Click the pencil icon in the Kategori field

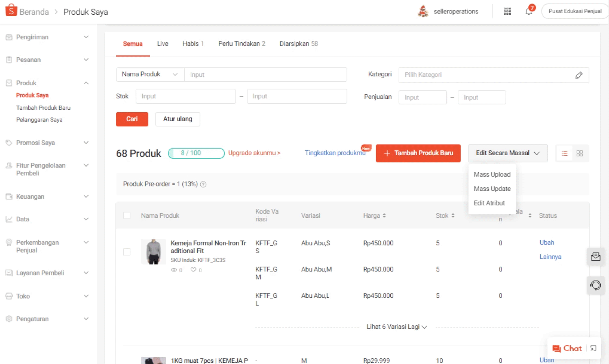579,75
